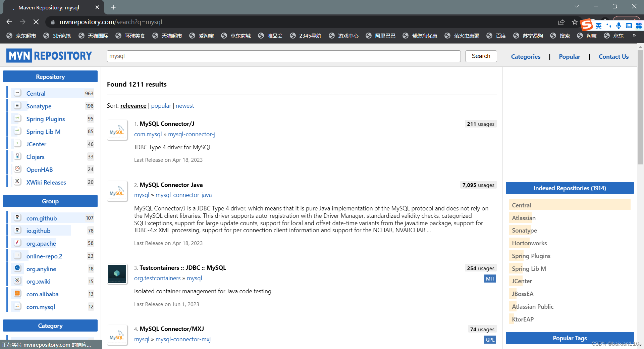Open the mysql-connector-java artifact link
This screenshot has width=644, height=349.
point(183,195)
